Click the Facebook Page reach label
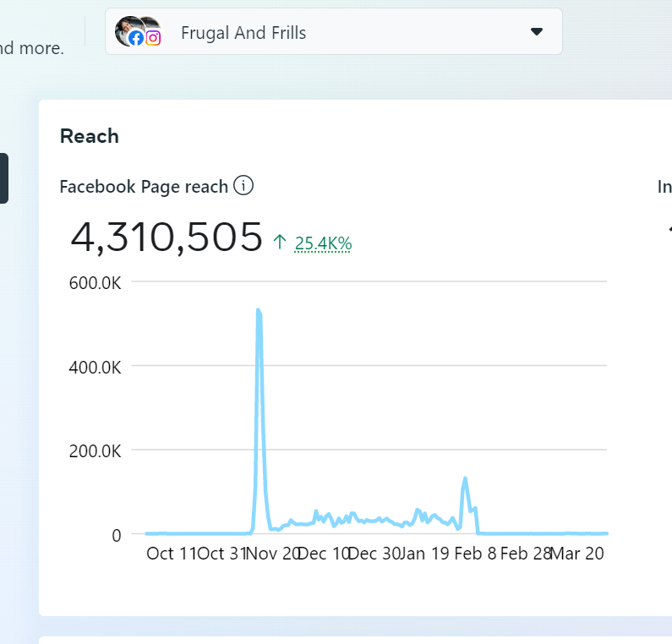Screen dimensions: 672x644 coord(144,187)
